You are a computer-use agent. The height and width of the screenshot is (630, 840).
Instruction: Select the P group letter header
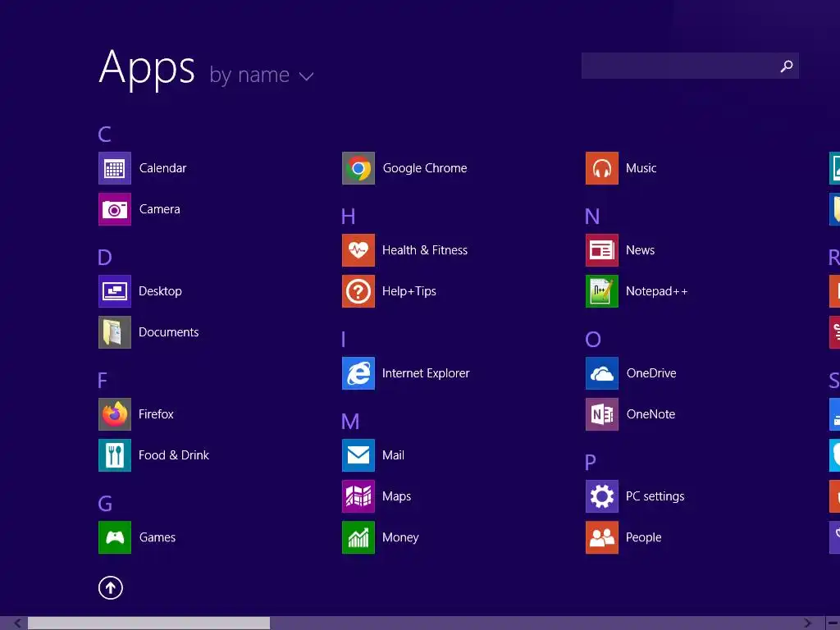click(x=591, y=463)
